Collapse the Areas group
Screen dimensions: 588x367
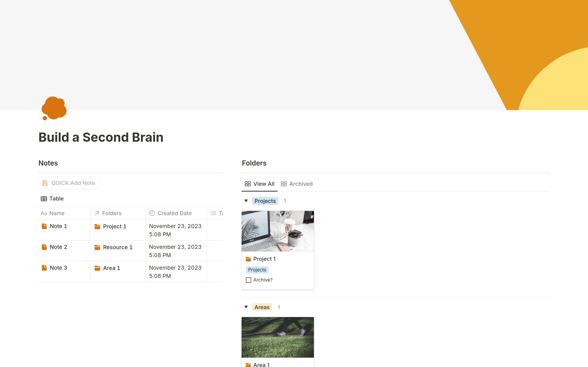[246, 307]
